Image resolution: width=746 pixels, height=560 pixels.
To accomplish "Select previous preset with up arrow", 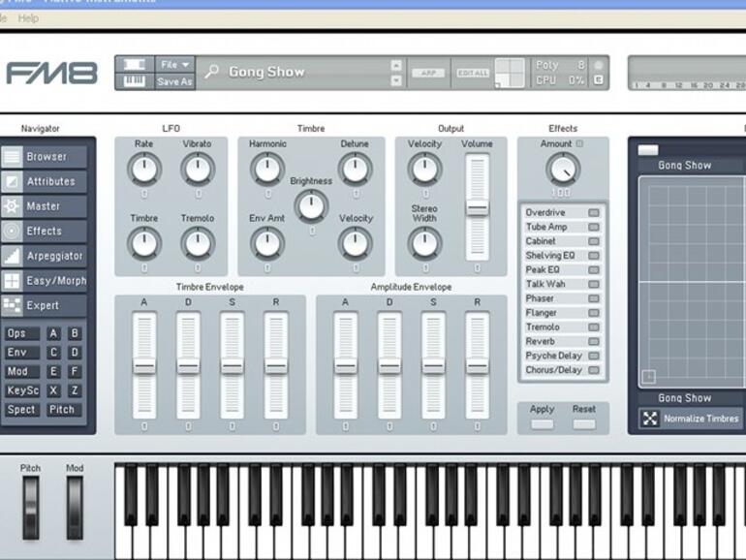I will 396,65.
